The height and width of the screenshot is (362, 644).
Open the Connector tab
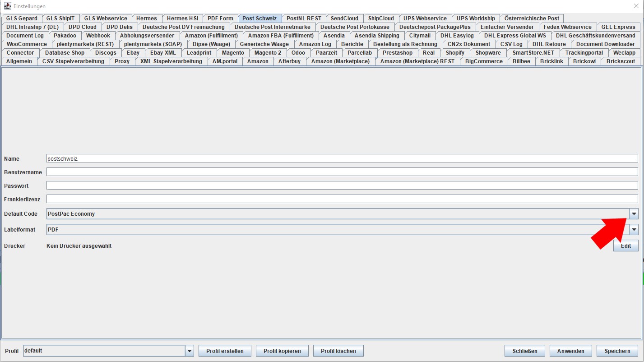[20, 53]
